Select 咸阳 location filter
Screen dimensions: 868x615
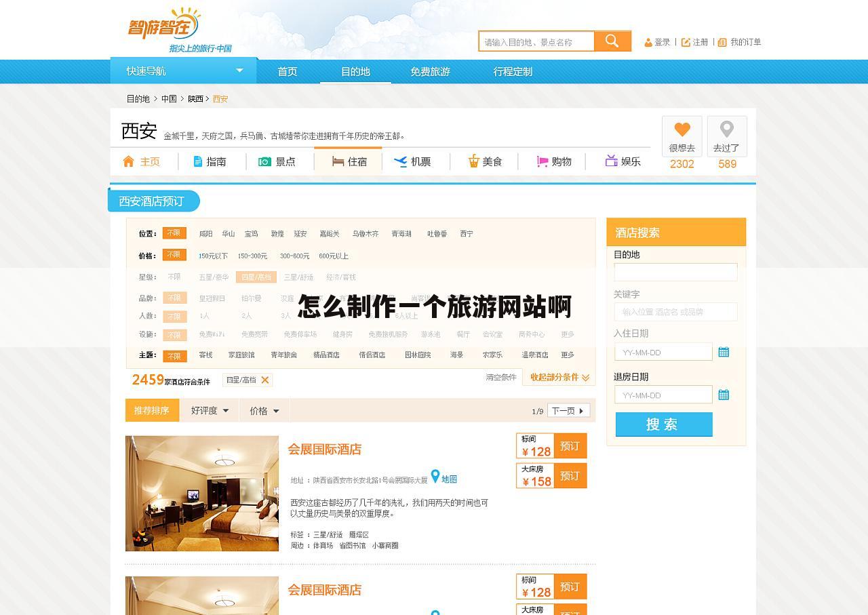click(x=206, y=234)
